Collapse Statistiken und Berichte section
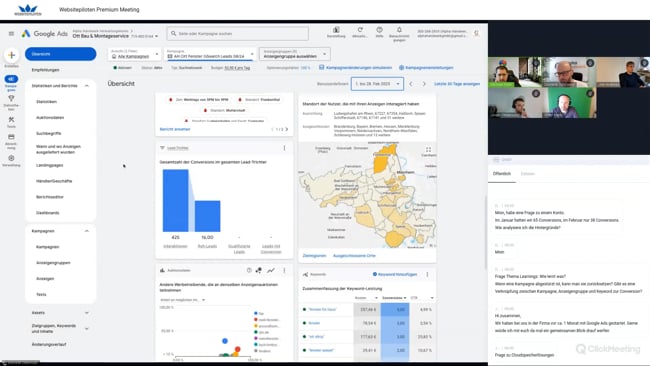The width and height of the screenshot is (650, 366). pos(87,86)
